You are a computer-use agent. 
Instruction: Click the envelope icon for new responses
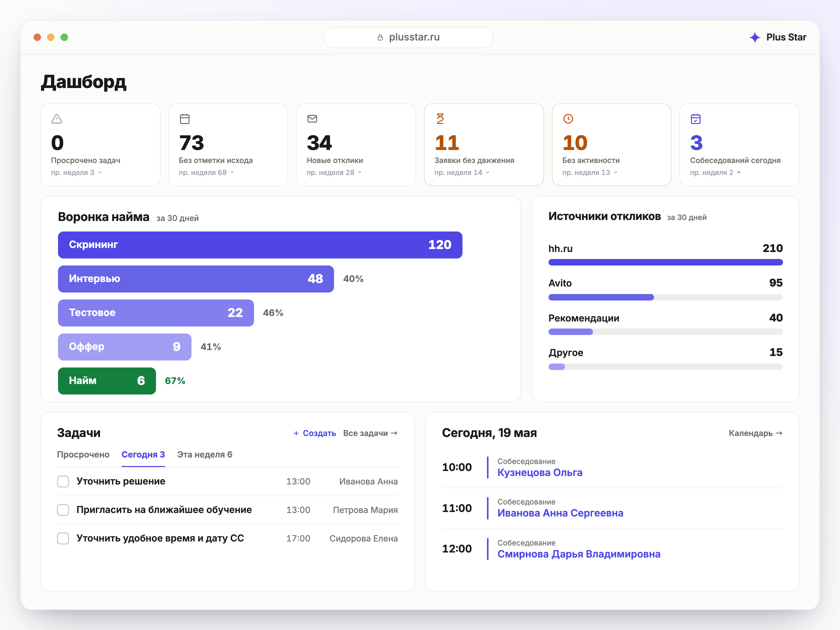point(312,119)
